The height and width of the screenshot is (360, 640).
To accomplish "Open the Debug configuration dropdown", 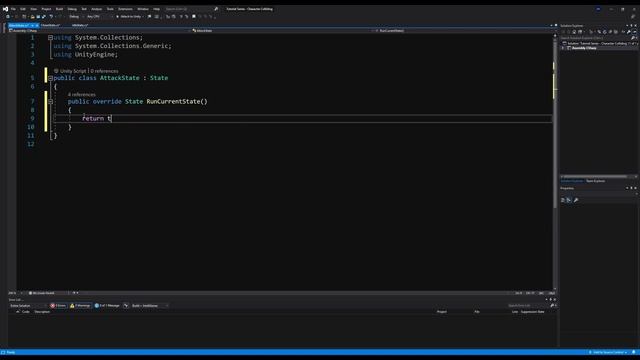I will [75, 17].
